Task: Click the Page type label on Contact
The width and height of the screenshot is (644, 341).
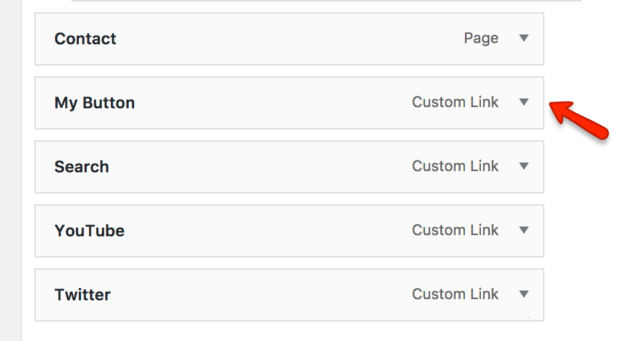Action: [481, 38]
